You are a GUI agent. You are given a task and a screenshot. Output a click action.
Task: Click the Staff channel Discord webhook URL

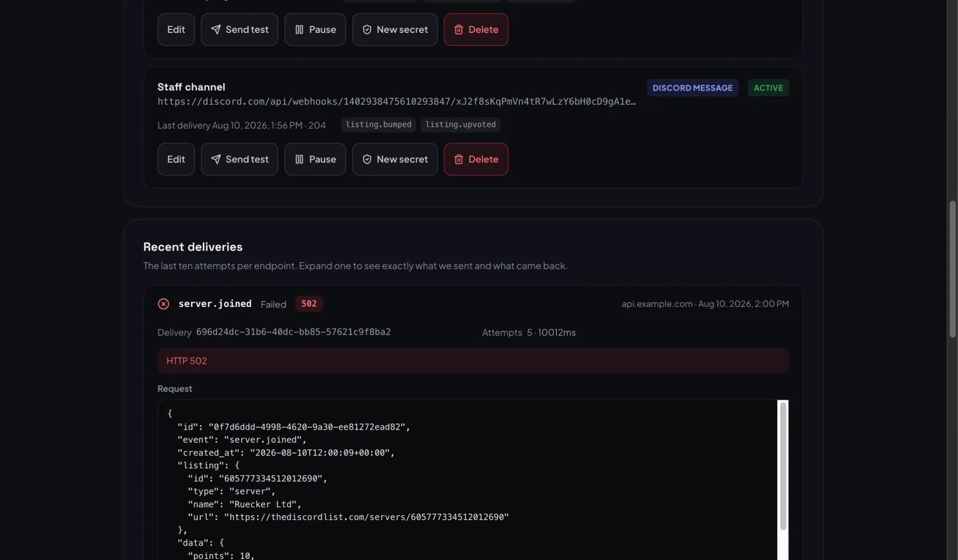pos(397,102)
